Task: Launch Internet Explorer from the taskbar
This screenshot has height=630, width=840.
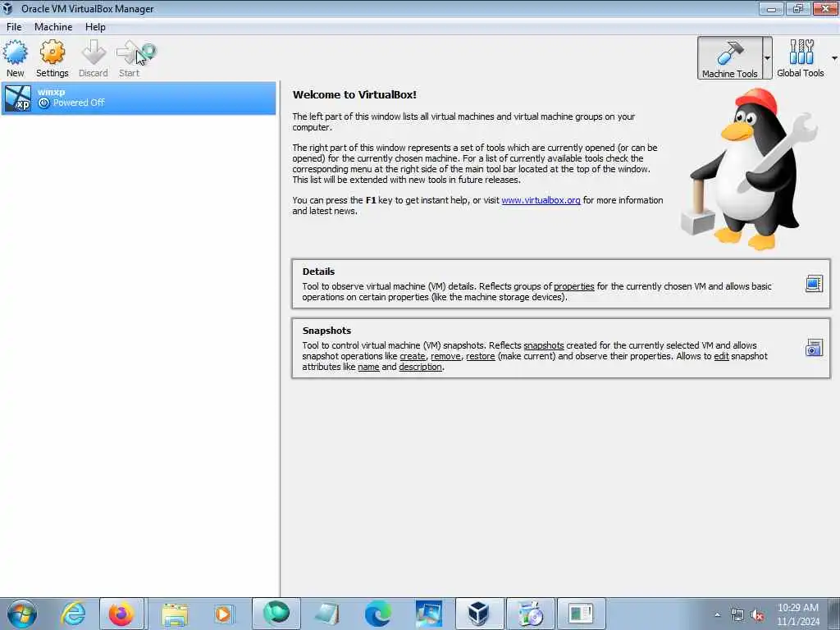Action: tap(72, 614)
